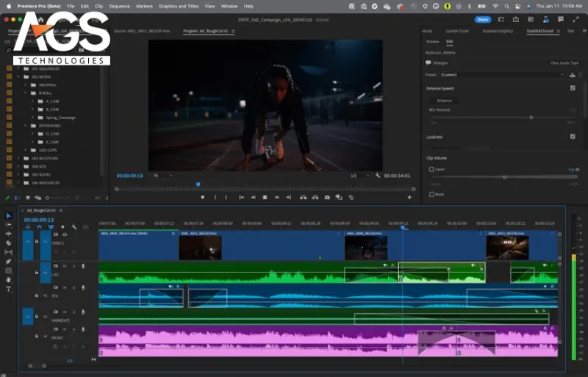The height and width of the screenshot is (377, 588).
Task: Expand the 001 SEQUENCES bin
Action: coord(18,68)
